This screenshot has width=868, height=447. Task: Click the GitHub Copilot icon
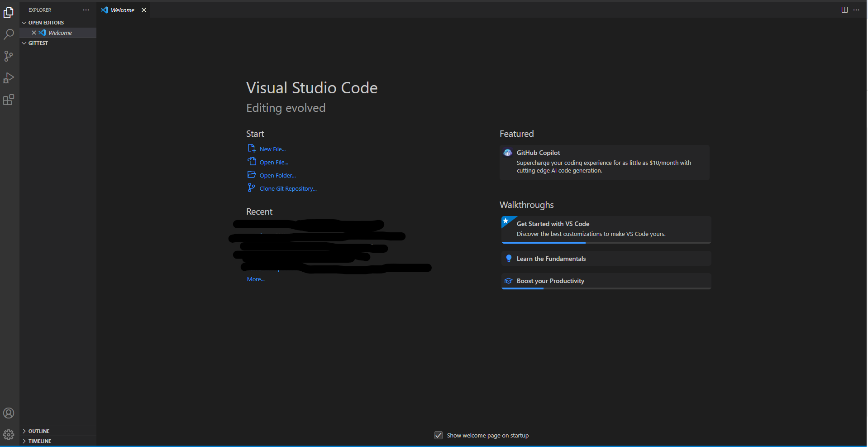(x=508, y=153)
